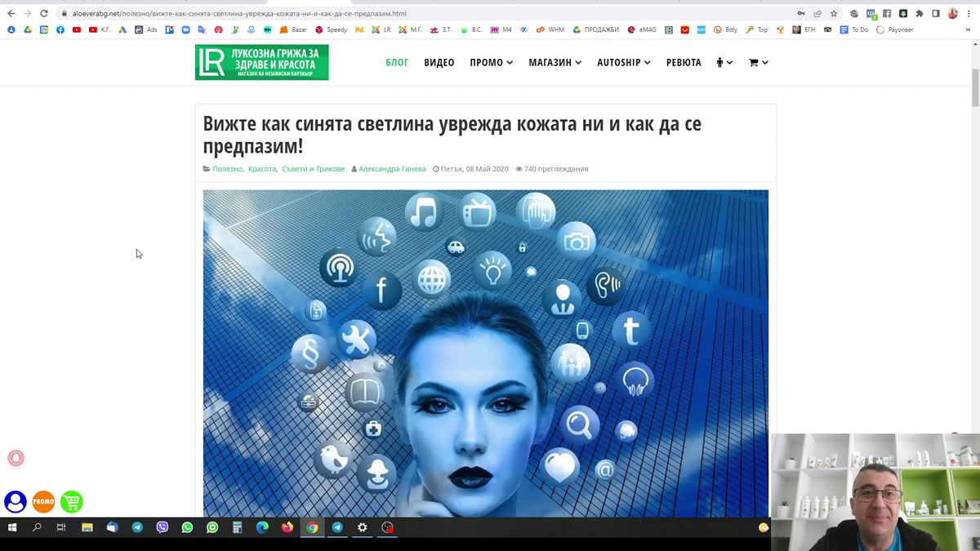The width and height of the screenshot is (980, 551).
Task: Open the ВИДЕО page
Action: (439, 63)
